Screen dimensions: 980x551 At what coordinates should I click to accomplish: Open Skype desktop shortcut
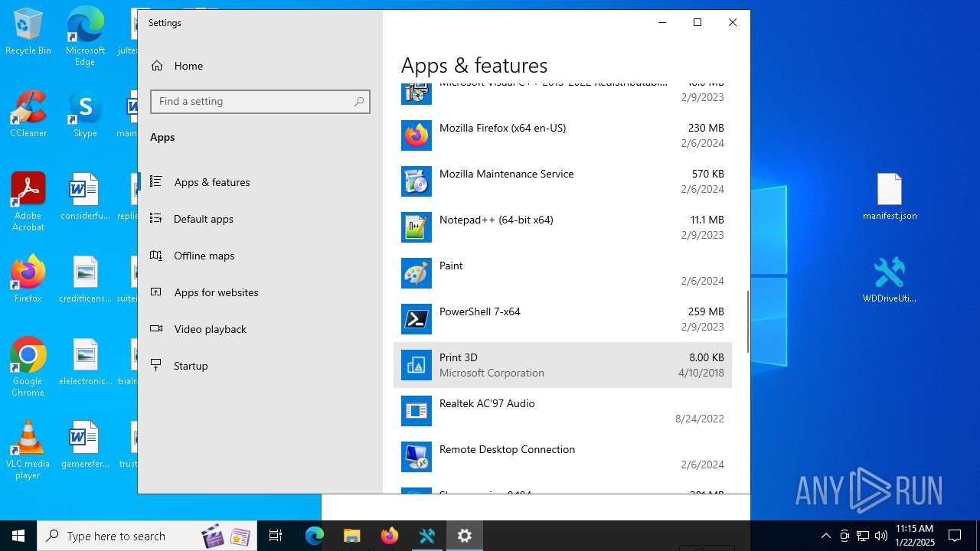pos(85,114)
